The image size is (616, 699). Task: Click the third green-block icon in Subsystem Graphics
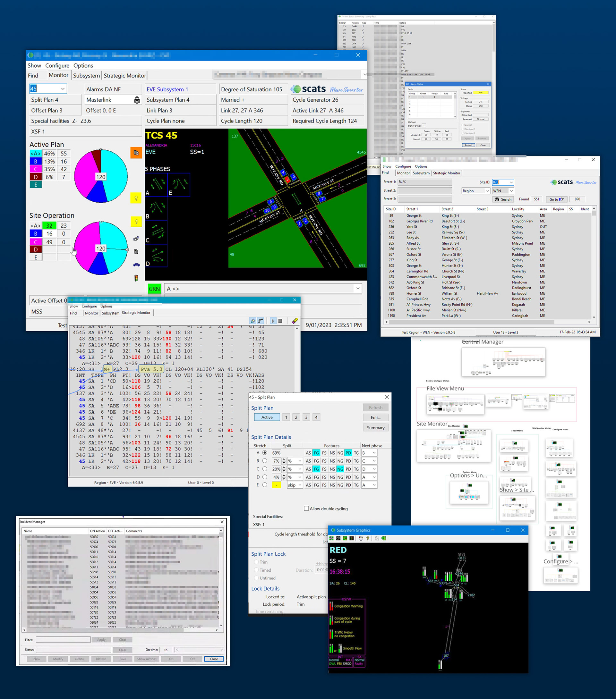(345, 538)
